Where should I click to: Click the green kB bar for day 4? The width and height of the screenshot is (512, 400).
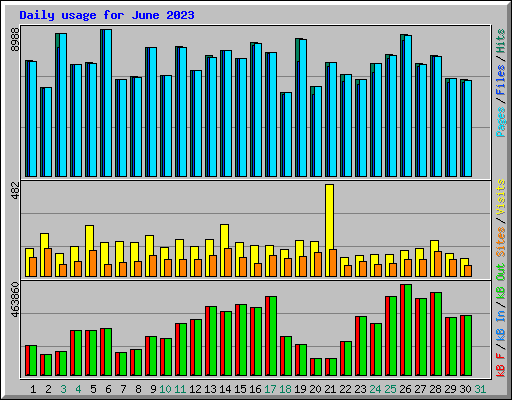click(x=78, y=353)
